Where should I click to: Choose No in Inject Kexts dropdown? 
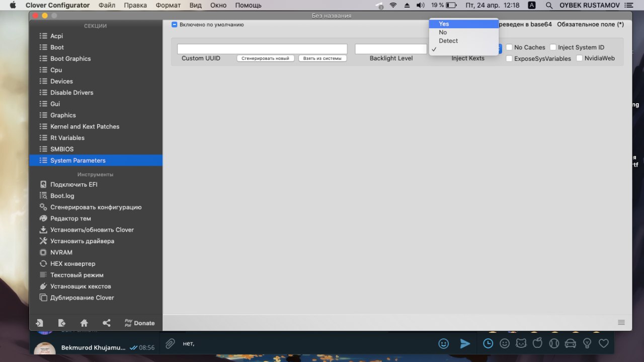(x=464, y=32)
